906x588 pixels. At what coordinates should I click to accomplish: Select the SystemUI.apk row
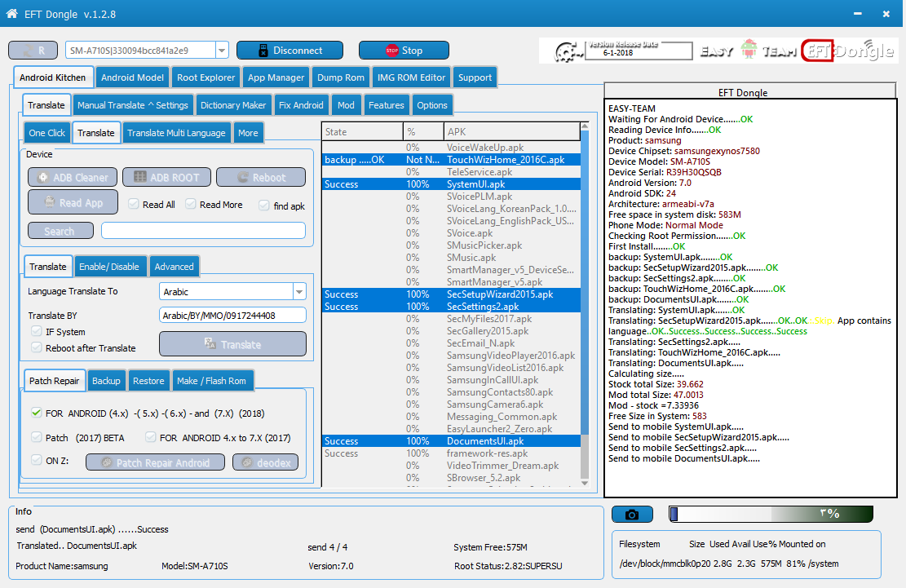451,184
